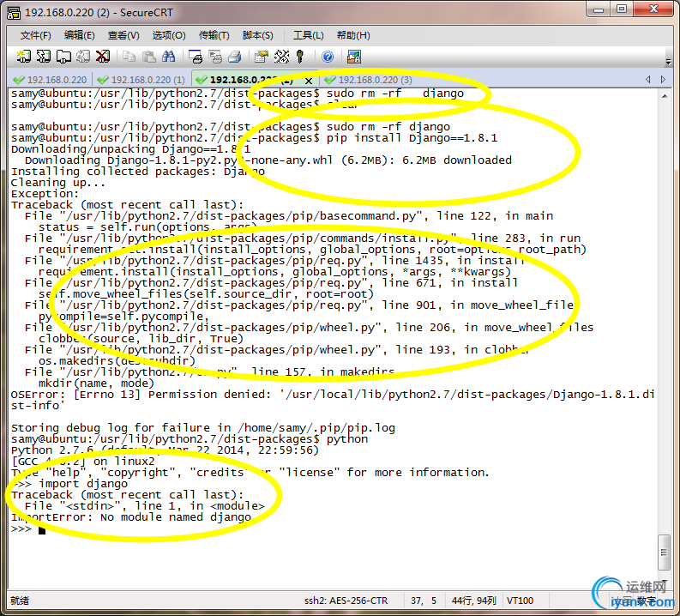Click the Print printer icon
The width and height of the screenshot is (680, 616).
(x=235, y=57)
